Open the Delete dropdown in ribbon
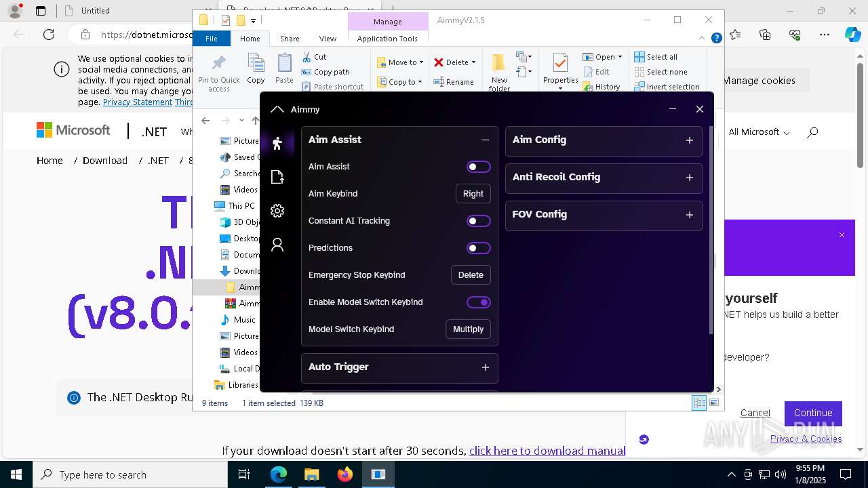The width and height of the screenshot is (868, 488). coord(455,62)
